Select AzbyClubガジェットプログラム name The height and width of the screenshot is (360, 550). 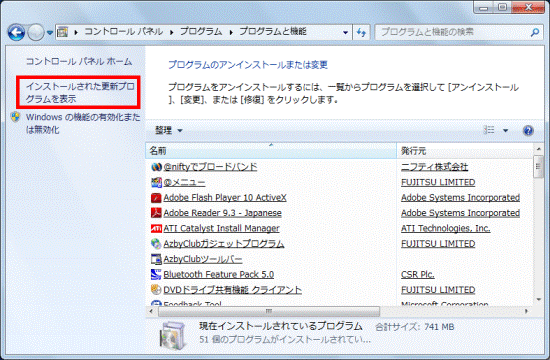click(224, 244)
